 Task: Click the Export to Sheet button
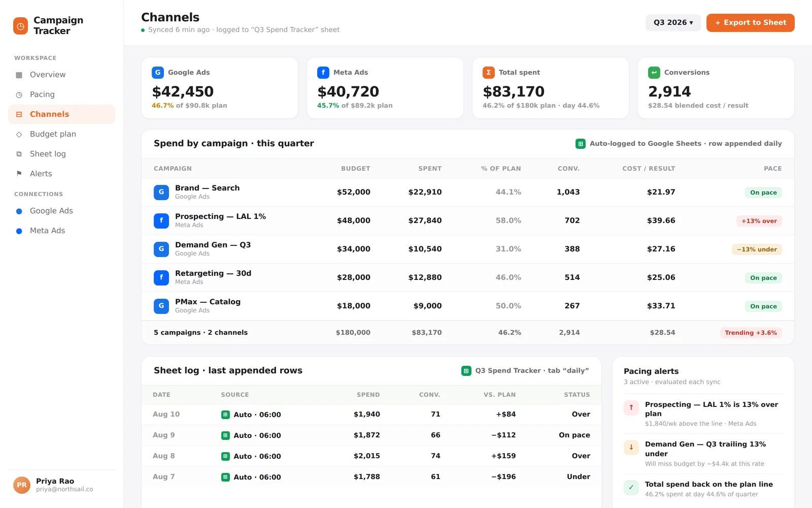[750, 23]
